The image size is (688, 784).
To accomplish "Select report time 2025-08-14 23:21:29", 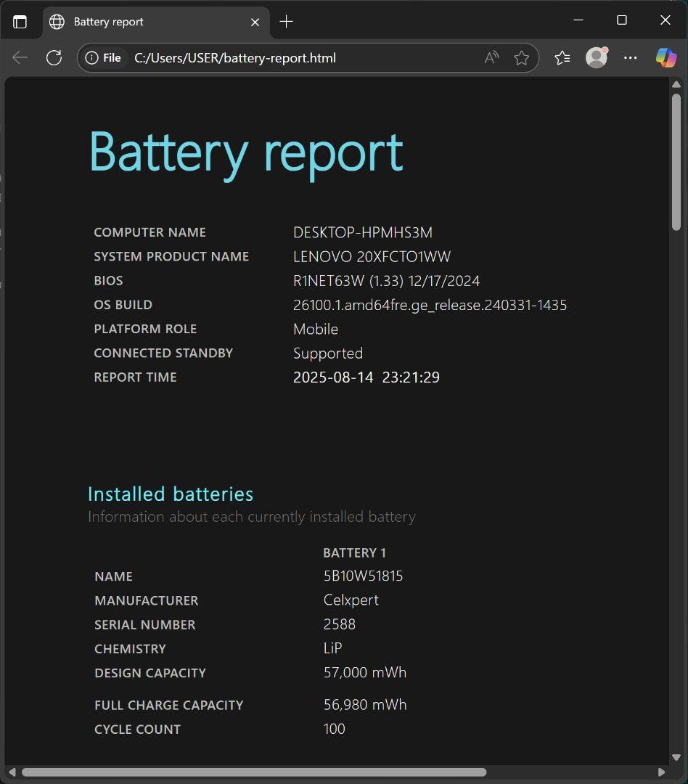I will pos(366,377).
